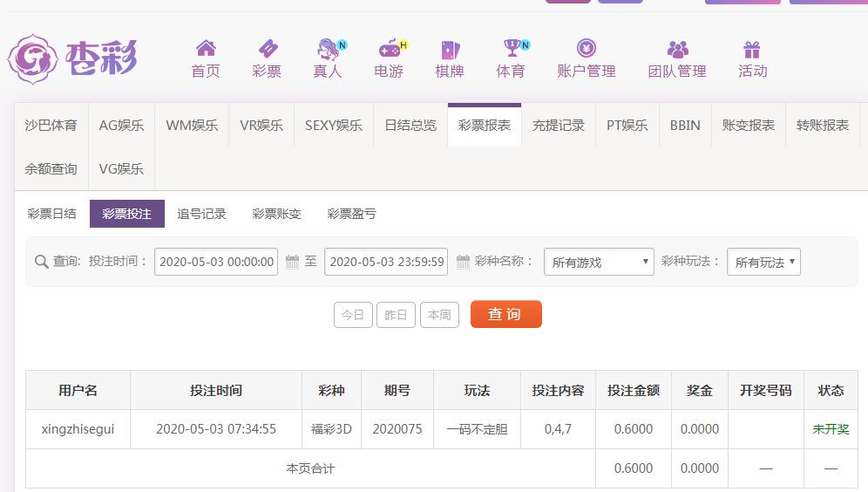Click the 账户管理 coin icon
868x492 pixels.
[586, 49]
